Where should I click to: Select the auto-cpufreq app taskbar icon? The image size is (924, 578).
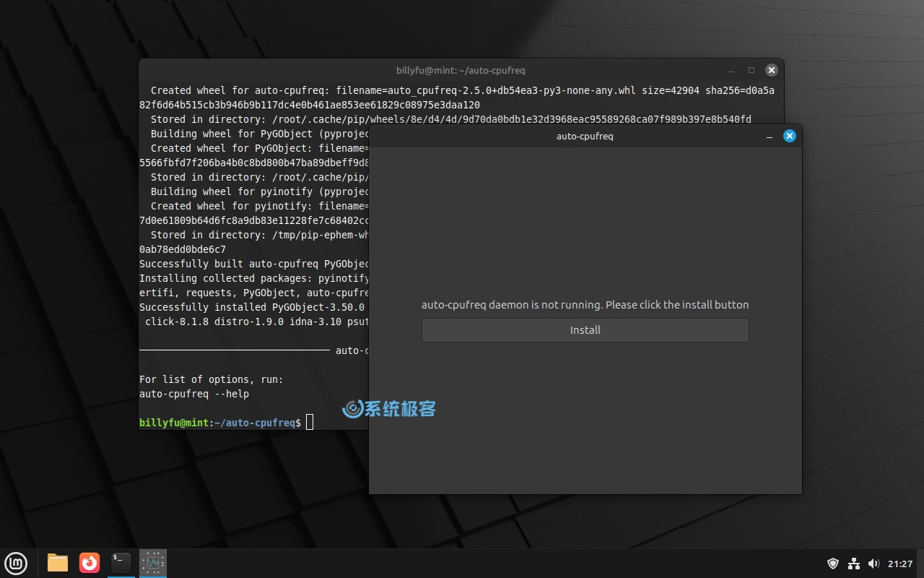(153, 563)
